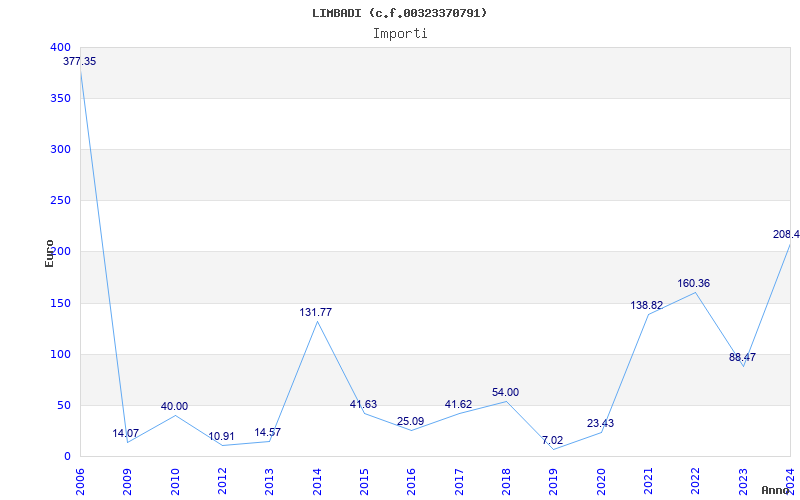Click the Euro y-axis title
The height and width of the screenshot is (500, 800).
point(49,254)
